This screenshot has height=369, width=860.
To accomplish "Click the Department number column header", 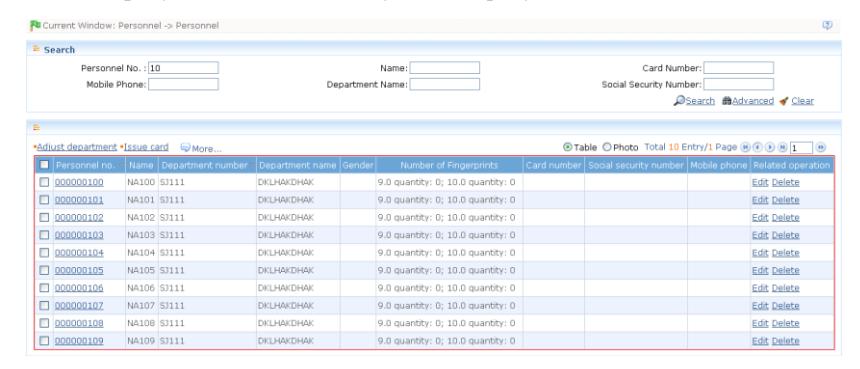I will (207, 165).
